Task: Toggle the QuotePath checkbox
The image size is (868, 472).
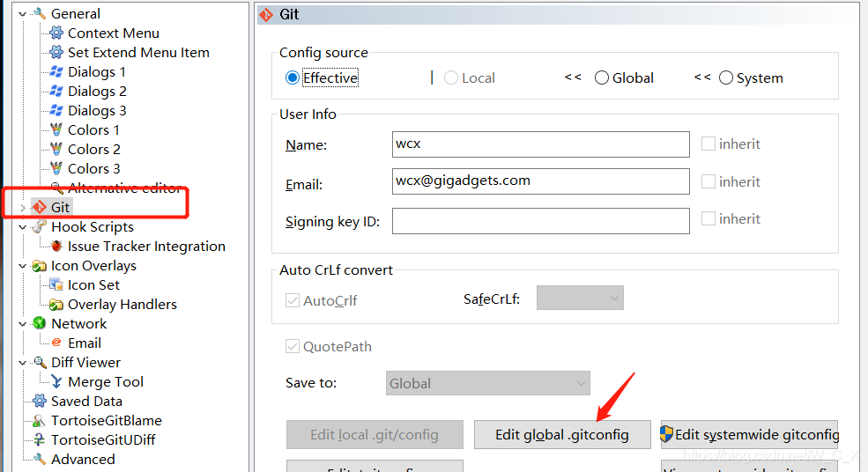Action: pos(293,346)
